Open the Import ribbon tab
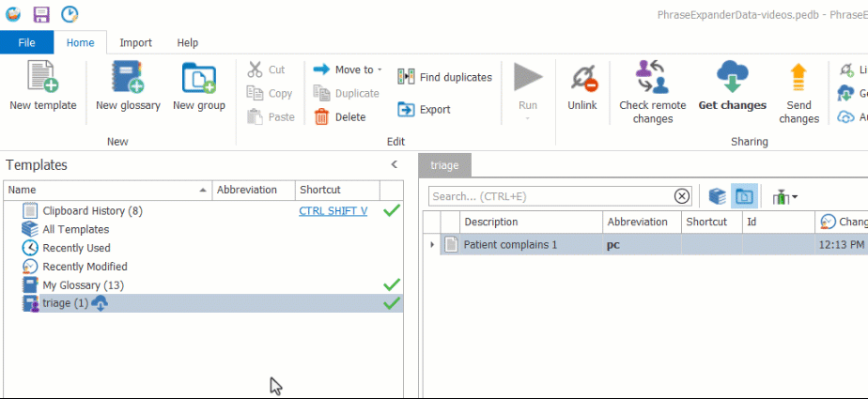Image resolution: width=868 pixels, height=399 pixels. pos(135,42)
